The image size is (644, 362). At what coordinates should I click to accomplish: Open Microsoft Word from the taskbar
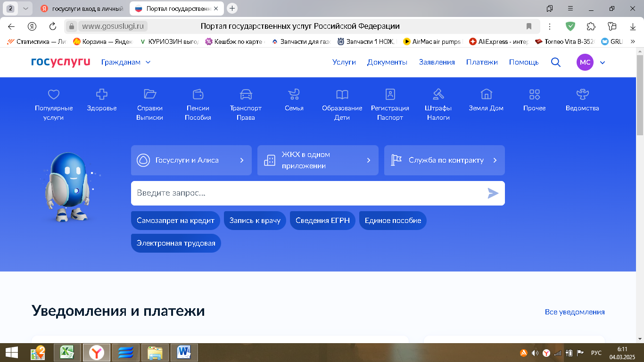[x=184, y=352]
